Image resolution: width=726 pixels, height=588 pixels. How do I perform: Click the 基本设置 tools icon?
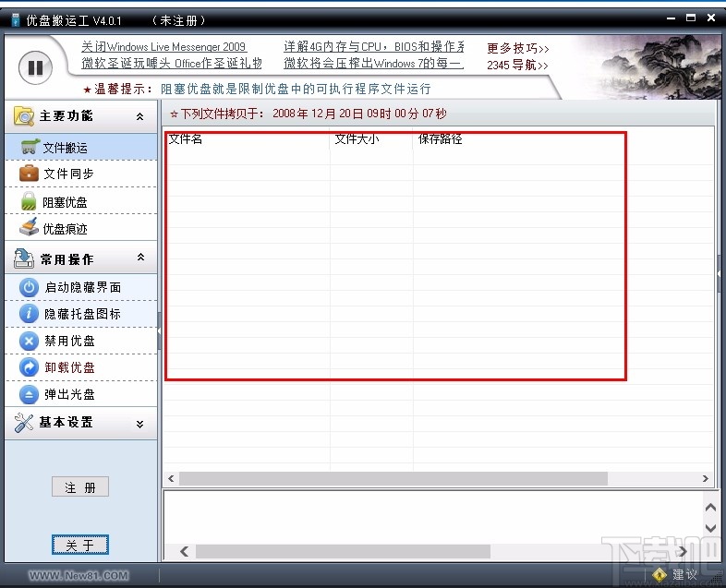click(24, 423)
